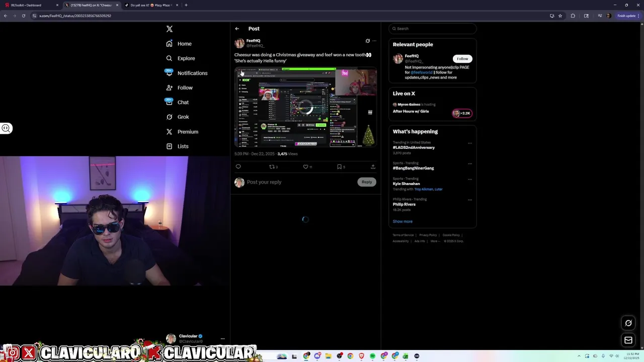Play the post's video thumbnail
644x362 pixels.
pos(305,107)
